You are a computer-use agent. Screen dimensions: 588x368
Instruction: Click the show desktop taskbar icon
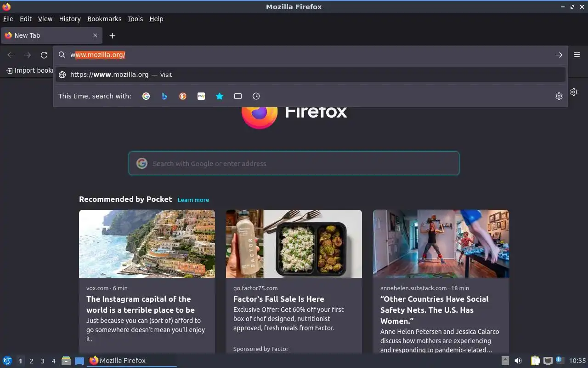point(79,361)
